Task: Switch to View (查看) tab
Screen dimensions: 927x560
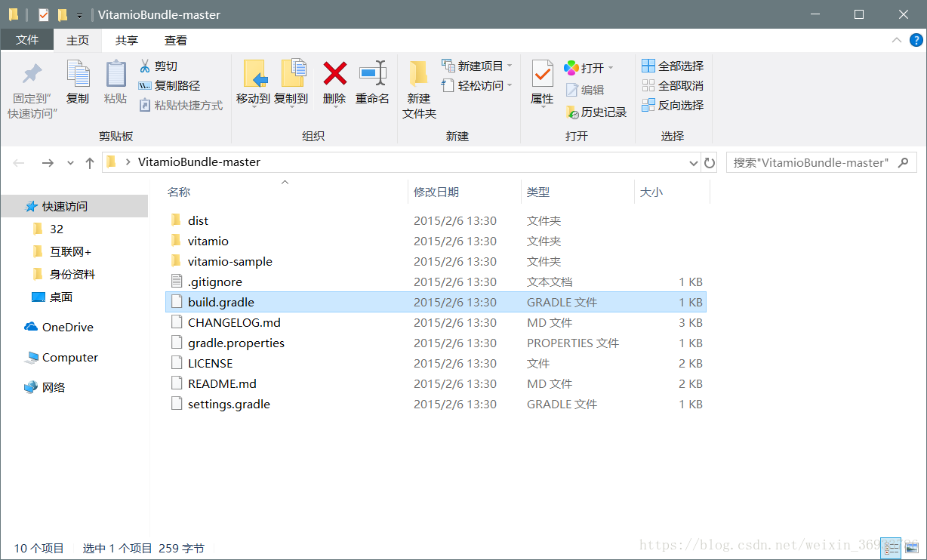Action: click(176, 40)
